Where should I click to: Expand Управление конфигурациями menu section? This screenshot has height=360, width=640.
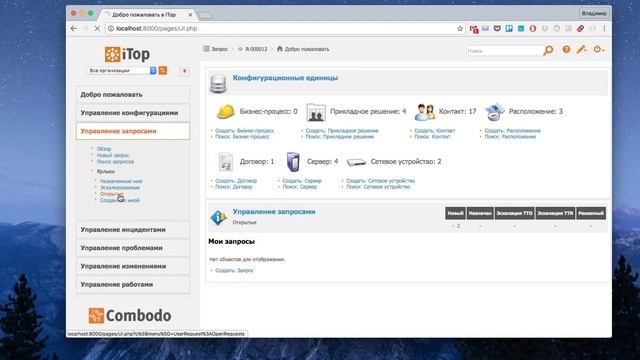(x=133, y=113)
